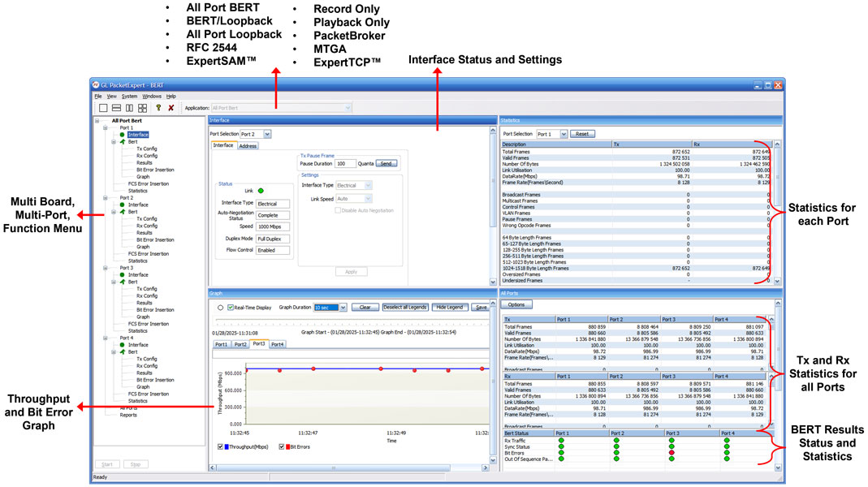This screenshot has height=487, width=868.
Task: Toggle the Real-Time Display checkbox
Action: (x=231, y=308)
